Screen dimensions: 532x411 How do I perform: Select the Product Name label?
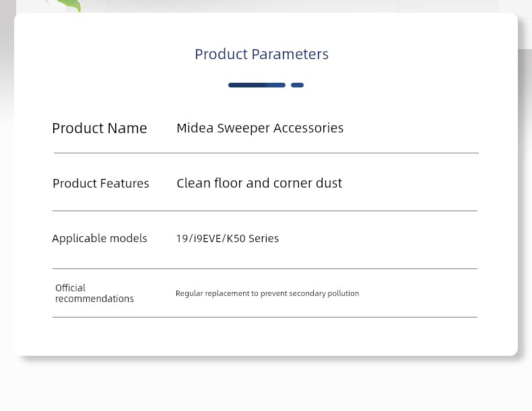pyautogui.click(x=100, y=128)
